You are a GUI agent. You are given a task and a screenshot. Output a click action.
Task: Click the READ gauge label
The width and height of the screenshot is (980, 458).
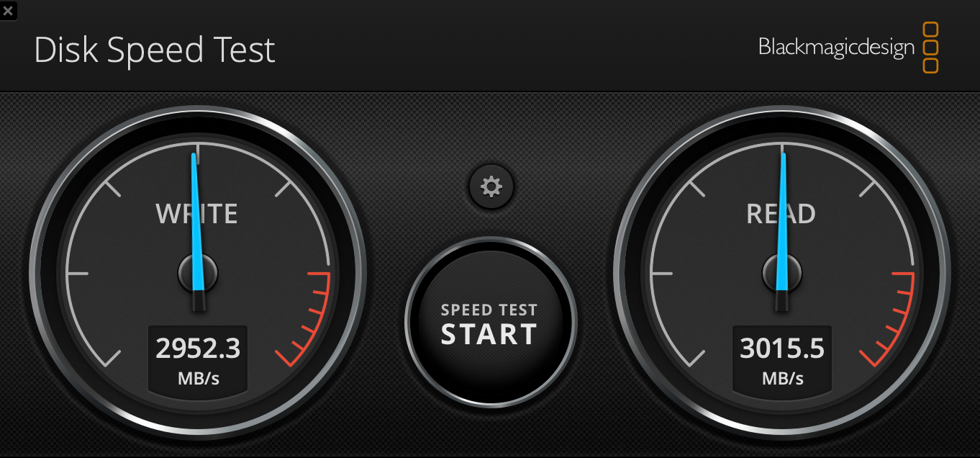coord(781,214)
